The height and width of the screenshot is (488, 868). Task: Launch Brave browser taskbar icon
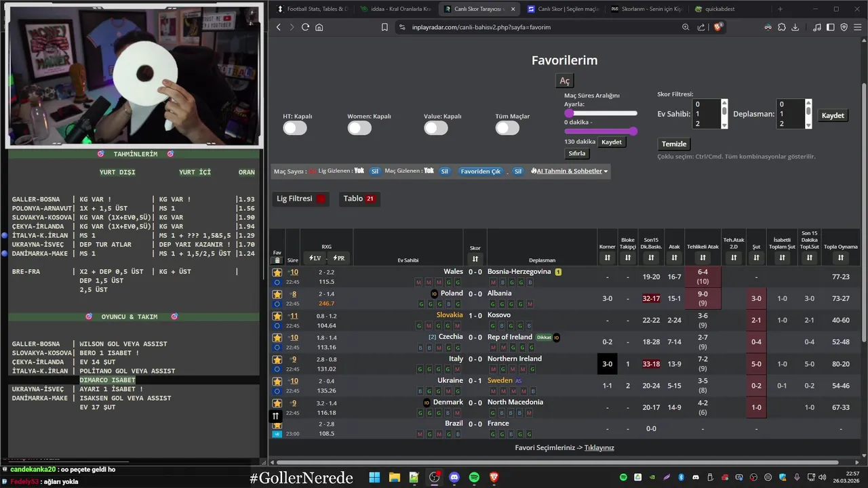coord(494,477)
